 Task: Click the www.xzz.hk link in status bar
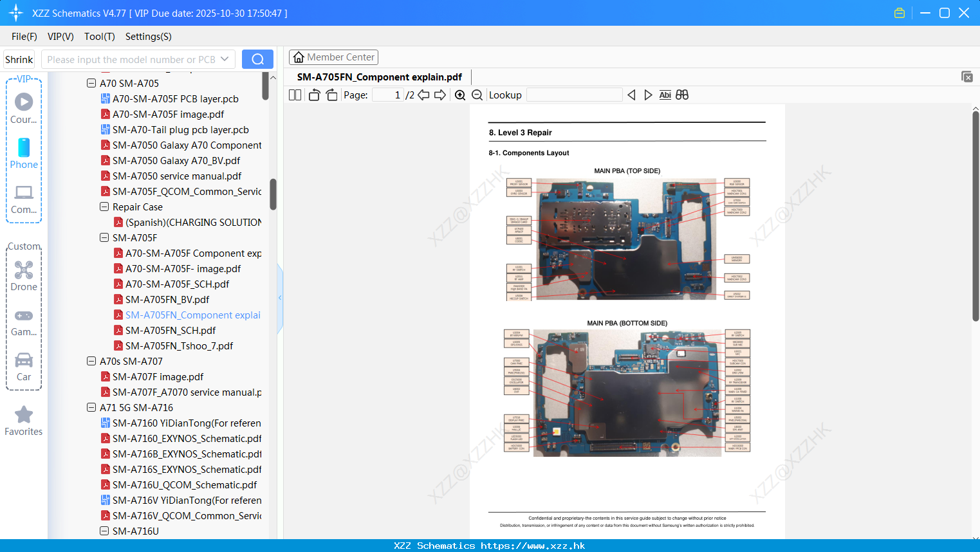pyautogui.click(x=533, y=546)
